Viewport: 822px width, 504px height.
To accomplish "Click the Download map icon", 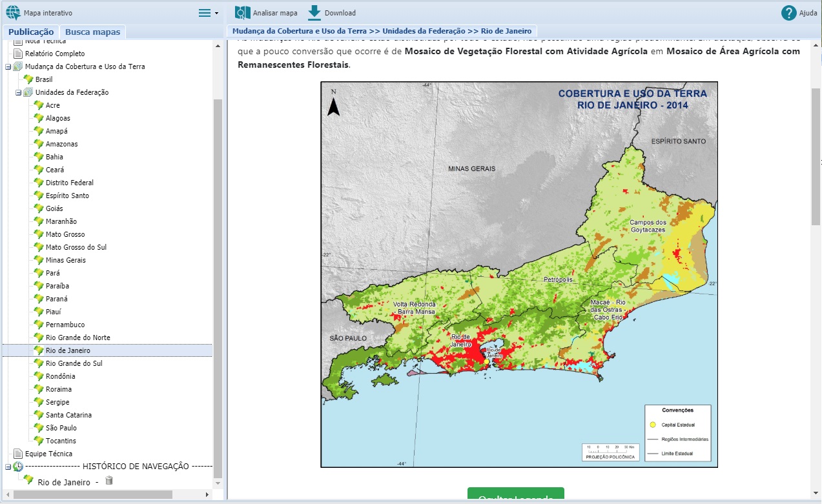I will point(313,11).
